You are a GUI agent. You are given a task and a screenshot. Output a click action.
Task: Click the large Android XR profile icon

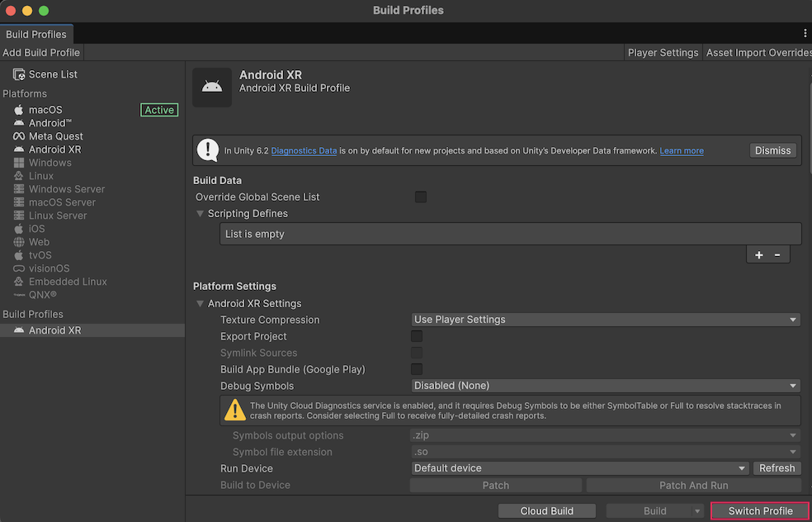pyautogui.click(x=212, y=88)
